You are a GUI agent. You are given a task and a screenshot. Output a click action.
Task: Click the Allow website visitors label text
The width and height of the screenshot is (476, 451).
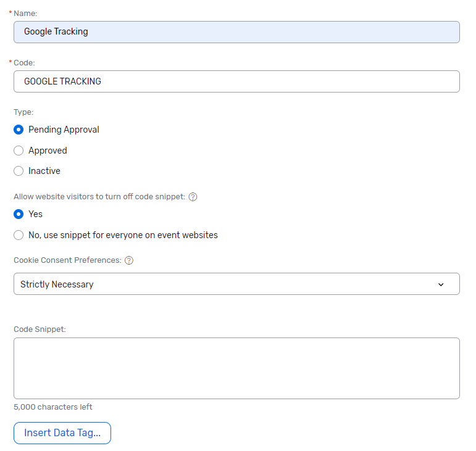99,197
